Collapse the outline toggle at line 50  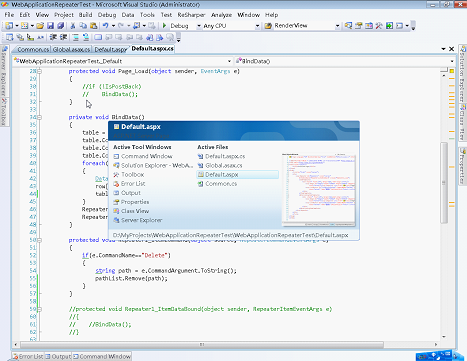click(39, 240)
